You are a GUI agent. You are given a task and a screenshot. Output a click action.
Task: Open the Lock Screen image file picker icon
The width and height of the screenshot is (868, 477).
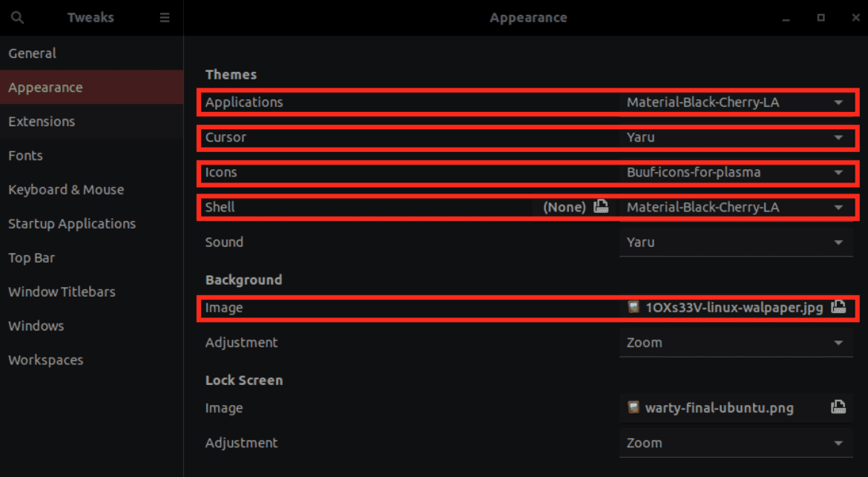click(x=839, y=407)
